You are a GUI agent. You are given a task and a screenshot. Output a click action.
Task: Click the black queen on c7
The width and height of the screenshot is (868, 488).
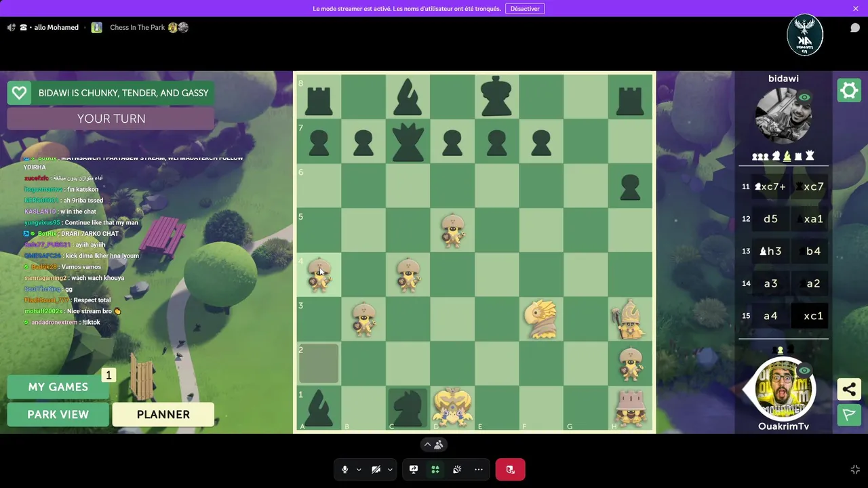408,141
